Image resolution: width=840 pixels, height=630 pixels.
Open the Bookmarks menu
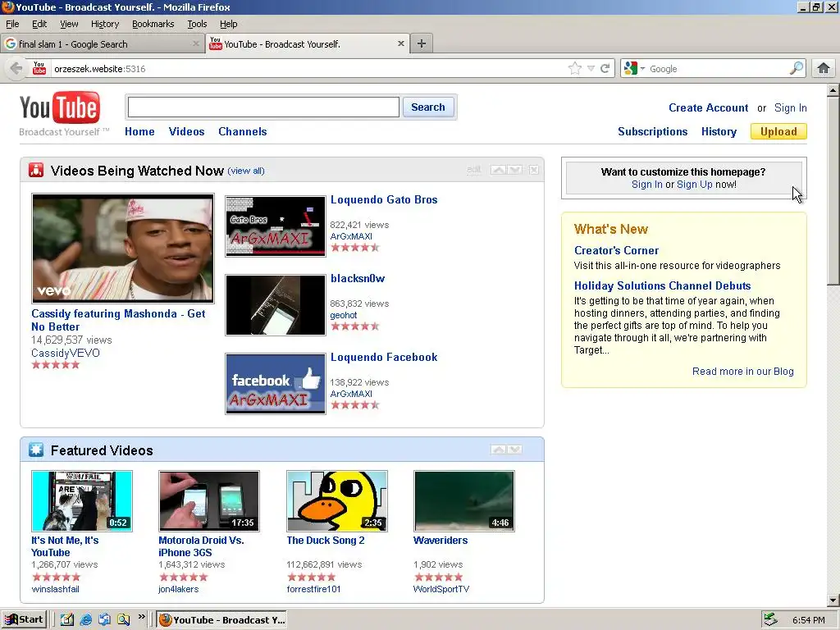153,24
